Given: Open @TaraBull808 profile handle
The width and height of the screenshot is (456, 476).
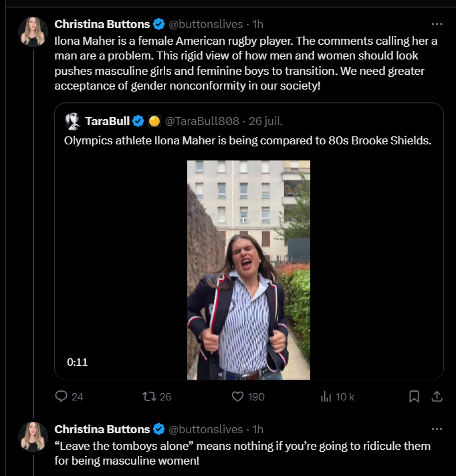Looking at the screenshot, I should click(202, 121).
